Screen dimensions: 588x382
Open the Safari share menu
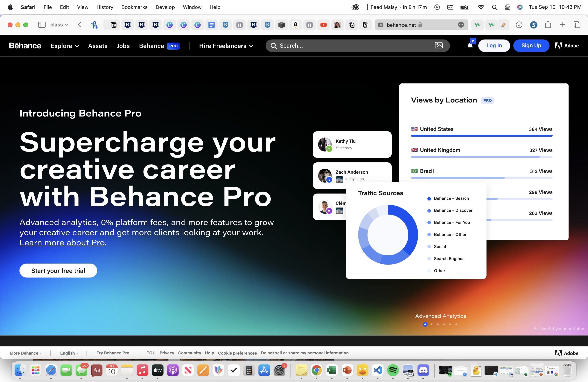(548, 25)
